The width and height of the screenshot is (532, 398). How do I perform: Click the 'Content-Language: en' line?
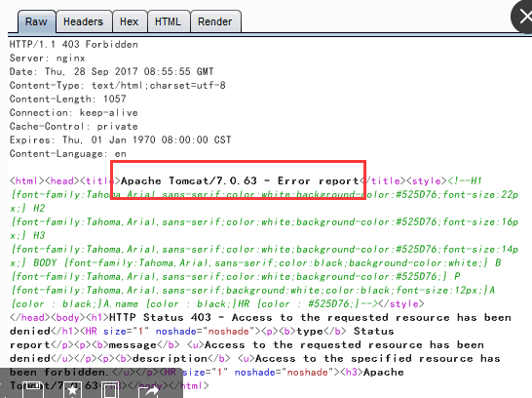(x=68, y=153)
